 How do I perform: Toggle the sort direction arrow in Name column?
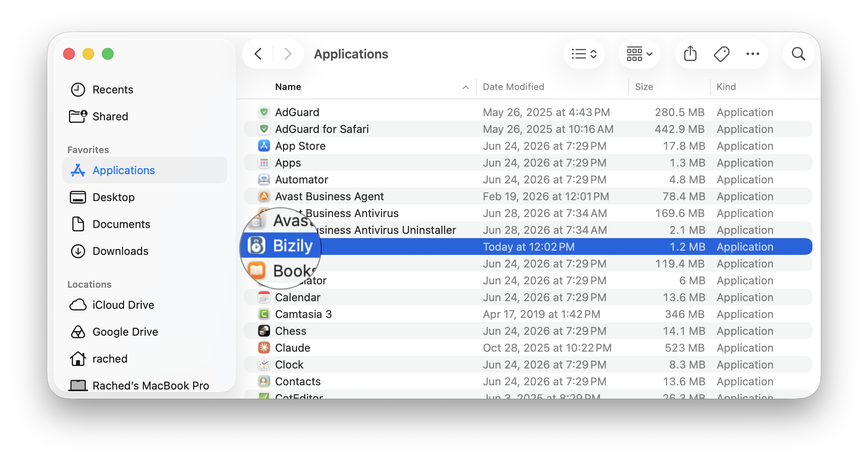466,87
